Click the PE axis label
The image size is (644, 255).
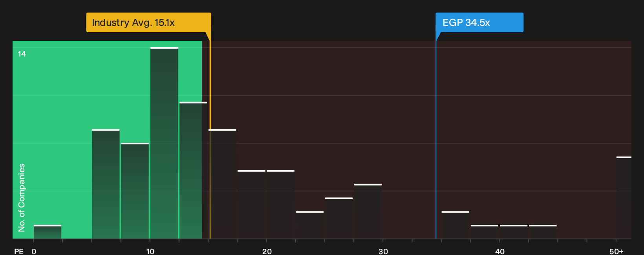(x=19, y=251)
